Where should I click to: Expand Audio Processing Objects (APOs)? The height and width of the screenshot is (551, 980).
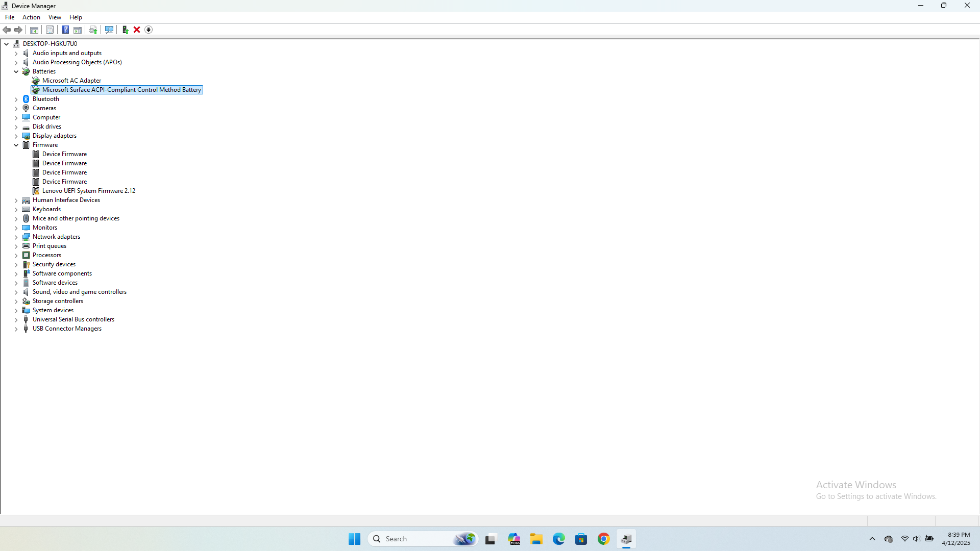tap(16, 62)
